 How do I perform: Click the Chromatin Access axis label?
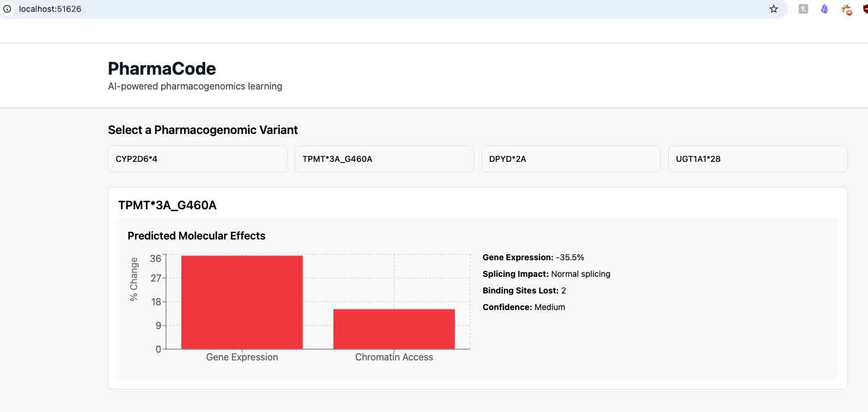(394, 357)
